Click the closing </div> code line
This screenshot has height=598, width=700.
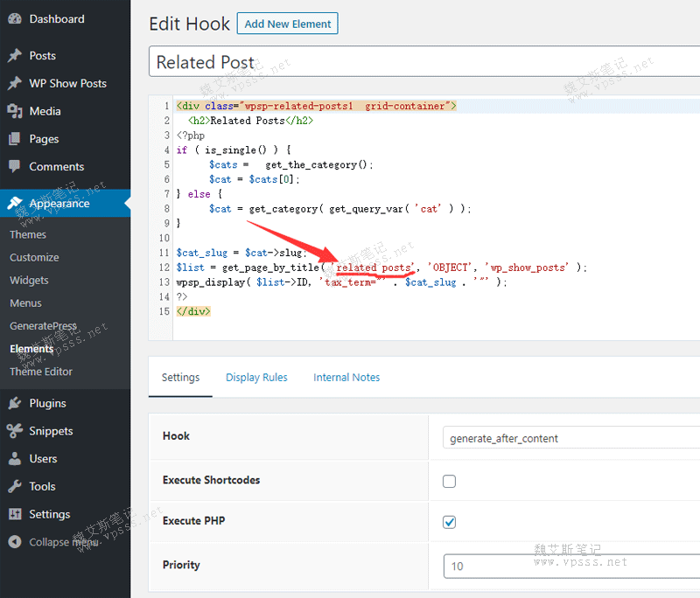coord(193,311)
